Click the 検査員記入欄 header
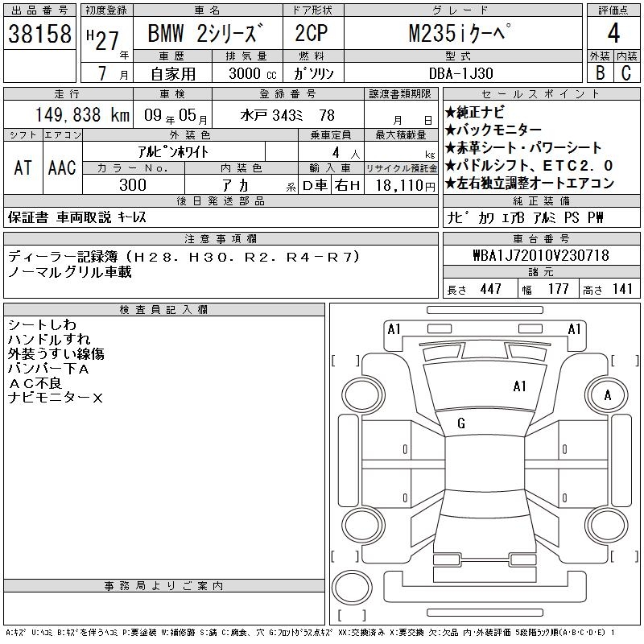 (x=164, y=310)
